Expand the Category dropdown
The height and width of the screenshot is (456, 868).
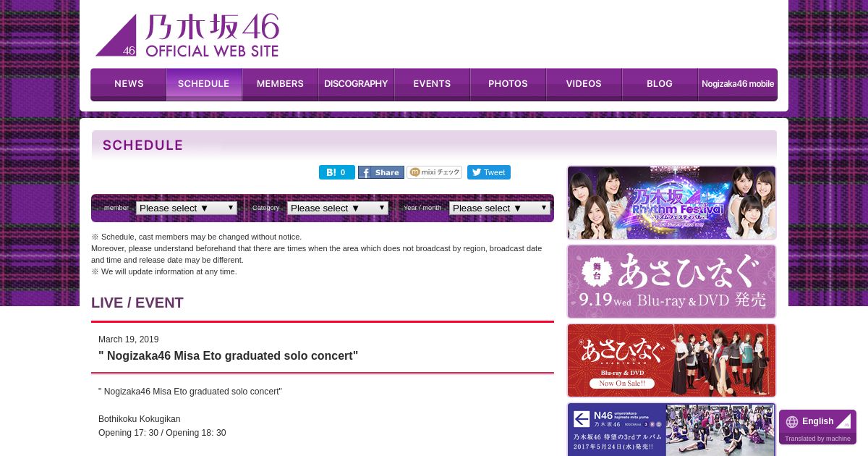pos(338,208)
